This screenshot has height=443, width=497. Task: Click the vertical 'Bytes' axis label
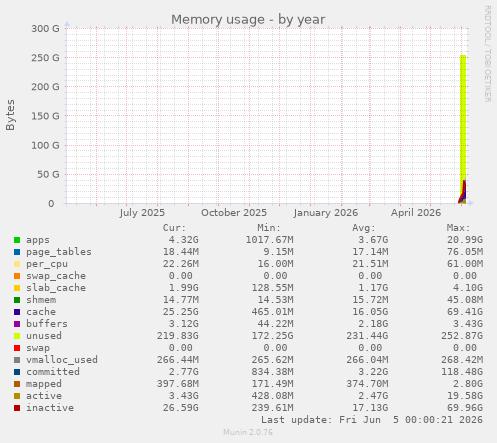[10, 115]
